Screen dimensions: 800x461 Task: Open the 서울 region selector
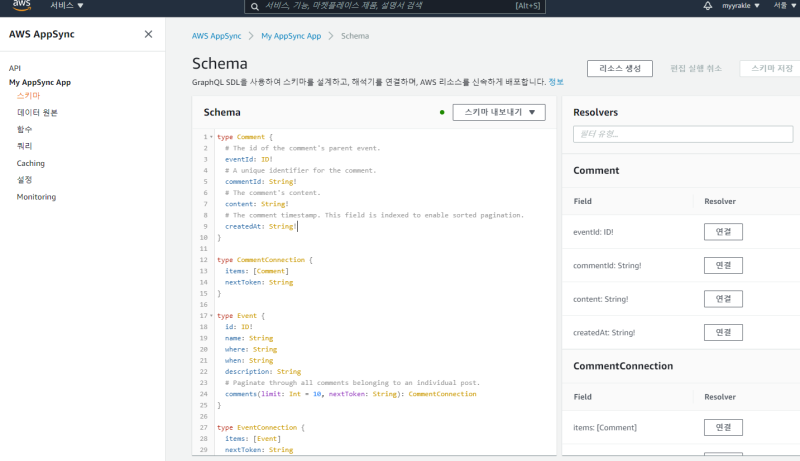pyautogui.click(x=783, y=6)
